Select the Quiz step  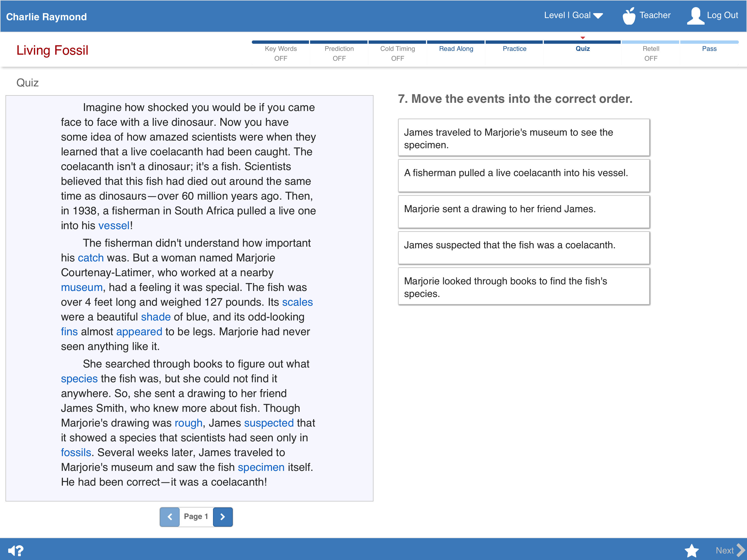(583, 49)
